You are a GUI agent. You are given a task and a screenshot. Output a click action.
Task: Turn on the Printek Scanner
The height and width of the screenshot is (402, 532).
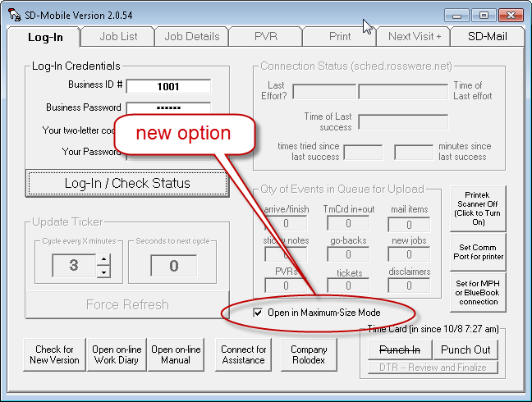click(478, 208)
